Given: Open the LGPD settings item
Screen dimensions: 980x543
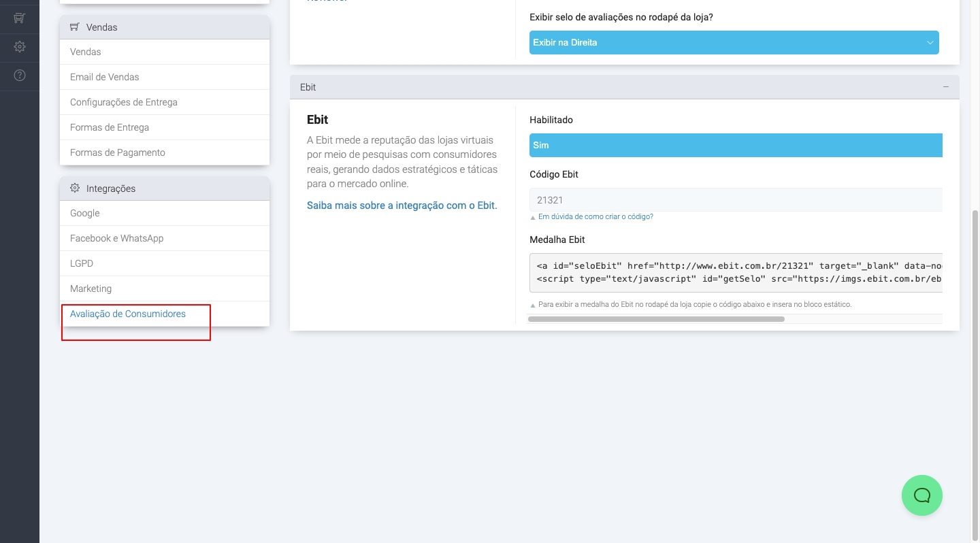Looking at the screenshot, I should point(82,263).
